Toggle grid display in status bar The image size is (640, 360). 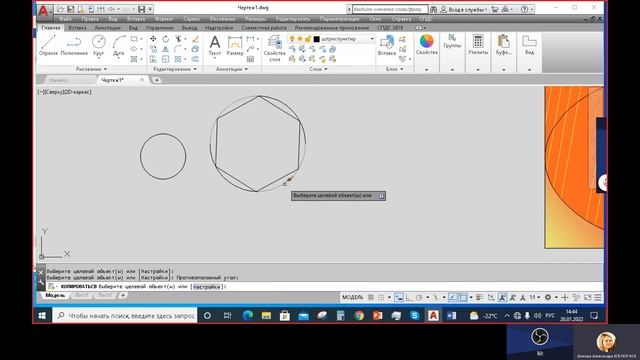pyautogui.click(x=371, y=298)
